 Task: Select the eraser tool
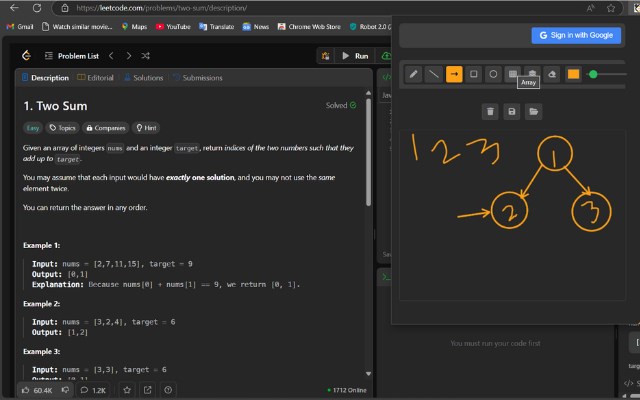(552, 74)
